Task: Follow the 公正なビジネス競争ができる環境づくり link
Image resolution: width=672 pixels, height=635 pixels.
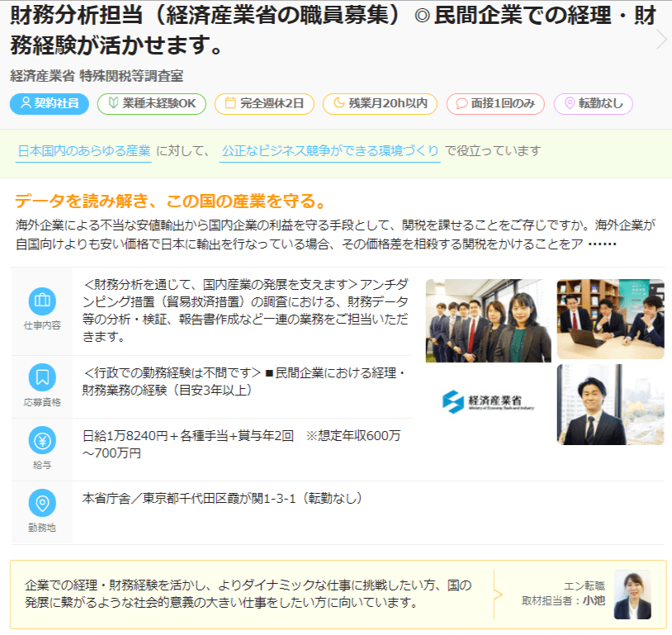Action: 329,150
